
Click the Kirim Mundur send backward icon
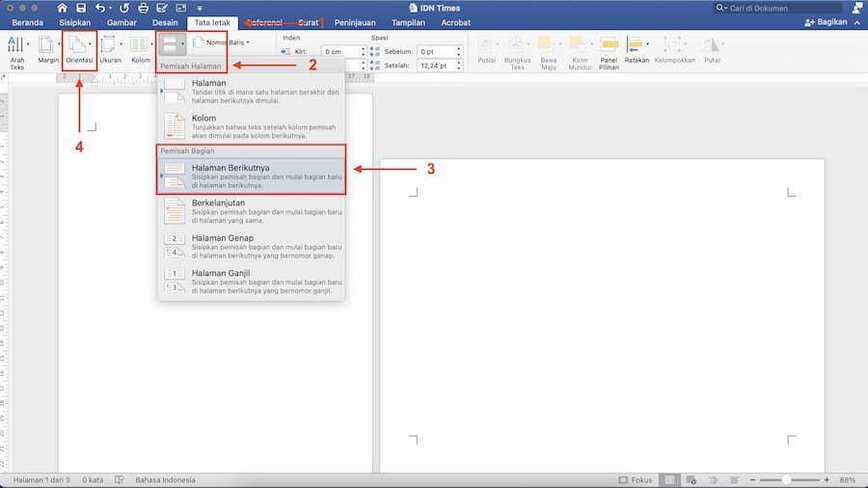click(x=578, y=44)
